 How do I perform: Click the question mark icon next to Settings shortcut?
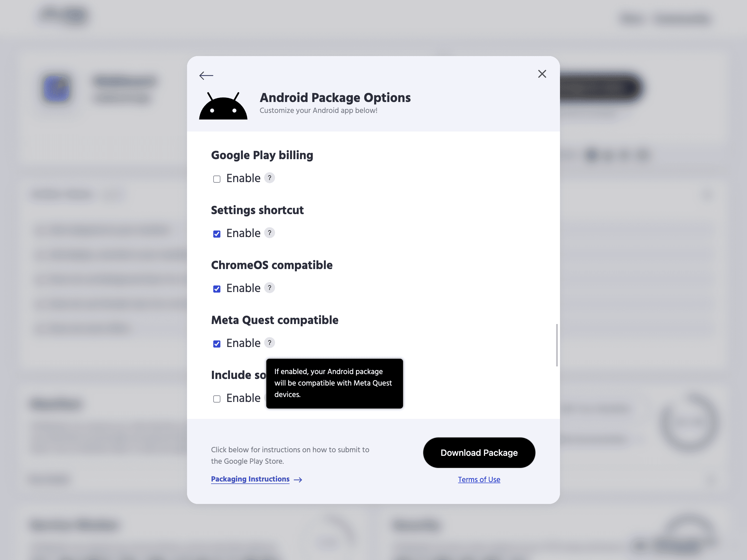[269, 233]
